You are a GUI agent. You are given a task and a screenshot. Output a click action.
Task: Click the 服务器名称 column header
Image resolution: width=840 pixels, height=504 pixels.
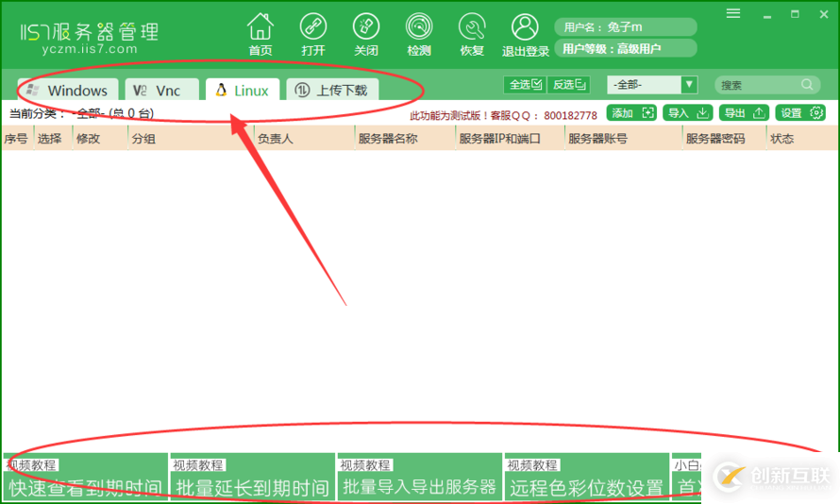[x=388, y=139]
